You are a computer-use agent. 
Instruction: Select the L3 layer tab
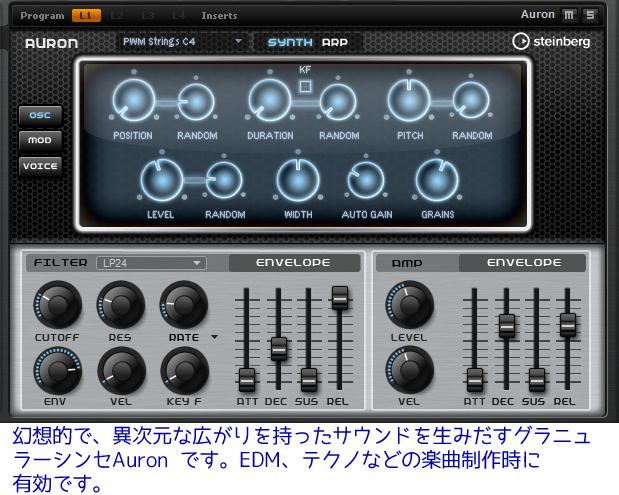pyautogui.click(x=148, y=15)
